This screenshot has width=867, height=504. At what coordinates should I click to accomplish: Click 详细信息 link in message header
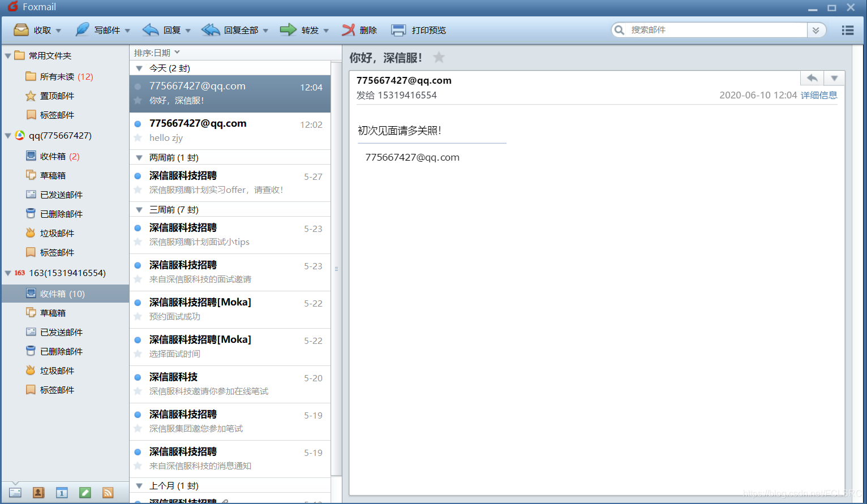[x=819, y=95]
